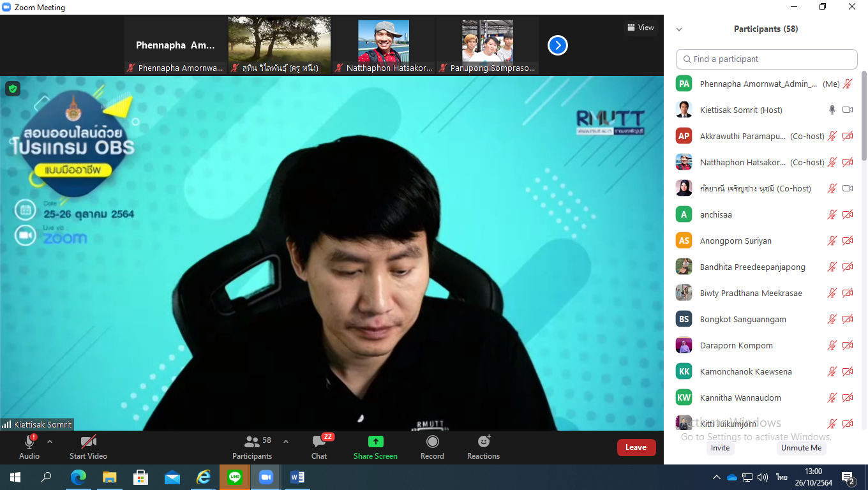Click Invite button in participants panel
This screenshot has width=868, height=490.
point(721,448)
